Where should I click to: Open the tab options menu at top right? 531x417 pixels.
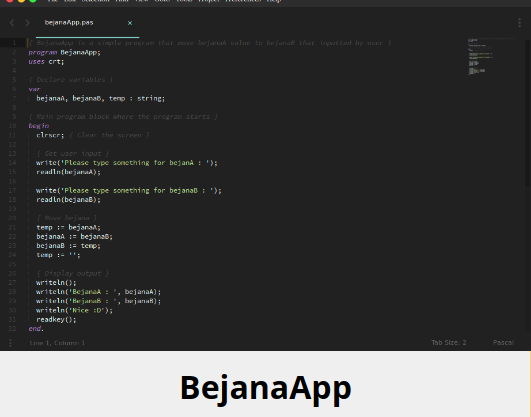click(519, 23)
